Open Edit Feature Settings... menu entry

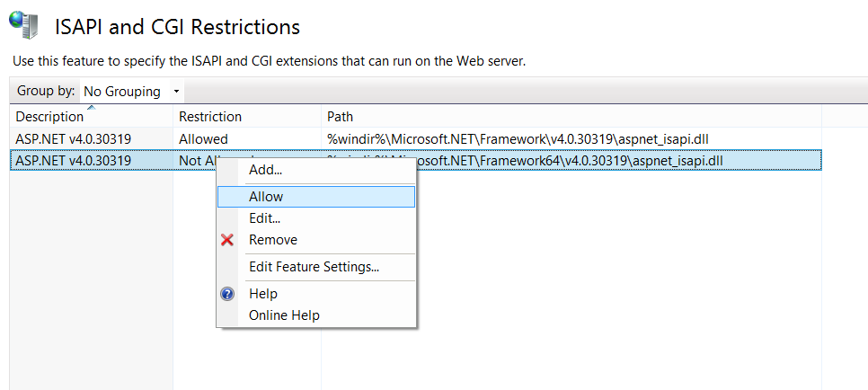[x=314, y=267]
